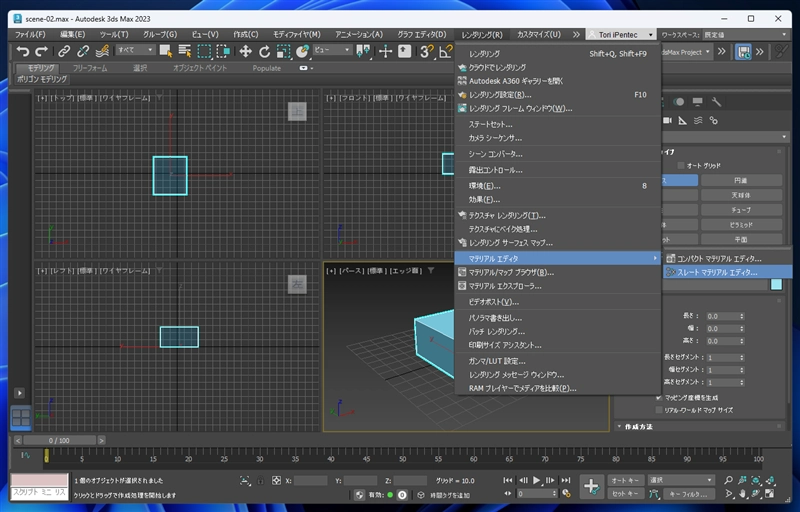Toggle the Set Key mode button

coord(625,494)
